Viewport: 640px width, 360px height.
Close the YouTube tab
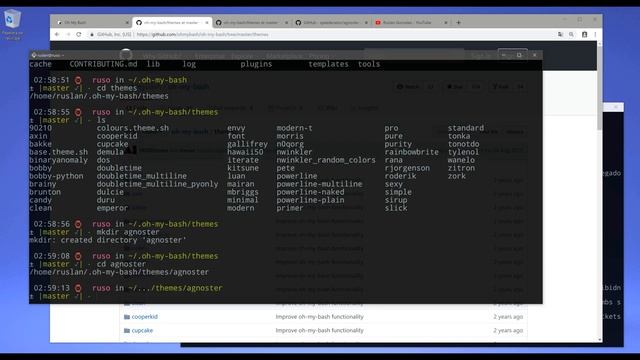(x=446, y=22)
